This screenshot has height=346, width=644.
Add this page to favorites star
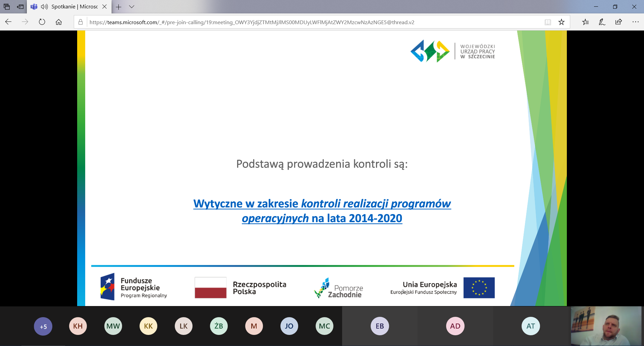pyautogui.click(x=561, y=22)
